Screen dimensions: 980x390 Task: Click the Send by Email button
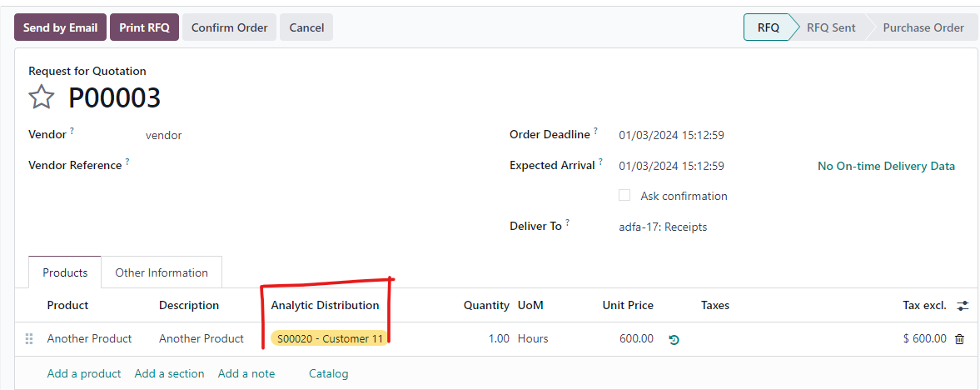pyautogui.click(x=61, y=27)
